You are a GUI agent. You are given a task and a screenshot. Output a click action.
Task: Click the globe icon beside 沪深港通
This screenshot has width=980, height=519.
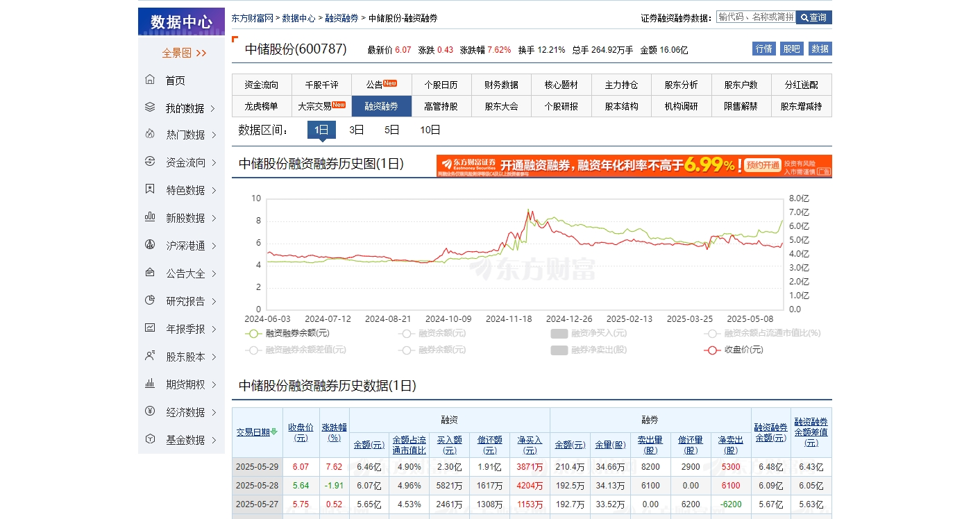tap(150, 245)
